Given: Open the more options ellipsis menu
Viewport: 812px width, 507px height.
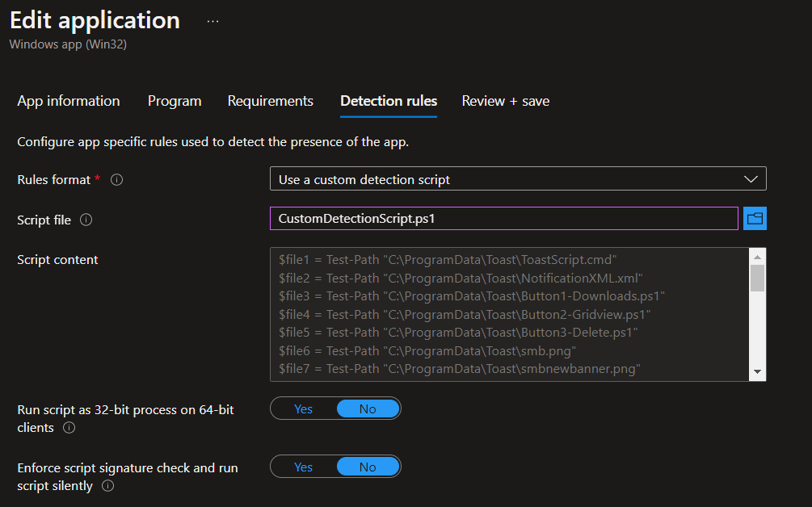Looking at the screenshot, I should point(212,22).
